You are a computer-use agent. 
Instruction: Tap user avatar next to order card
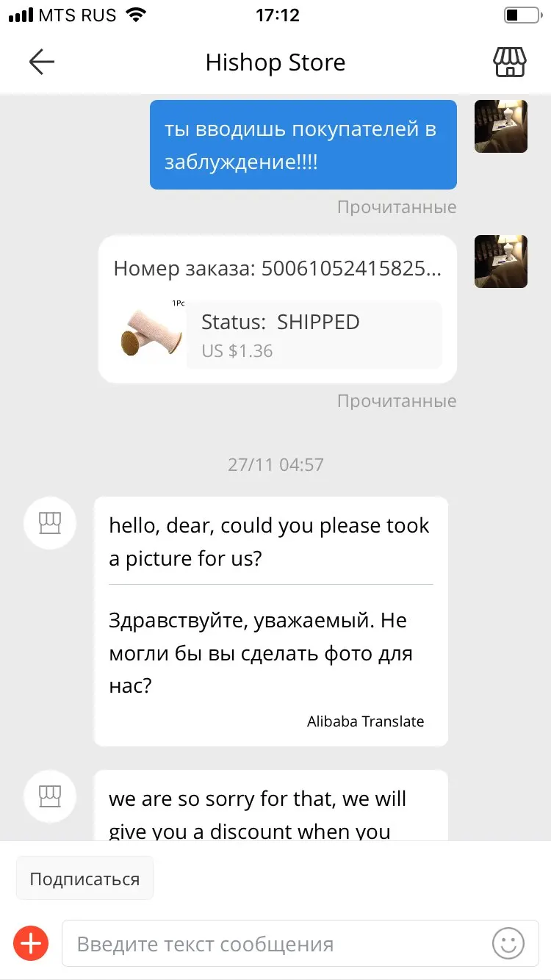pos(501,262)
